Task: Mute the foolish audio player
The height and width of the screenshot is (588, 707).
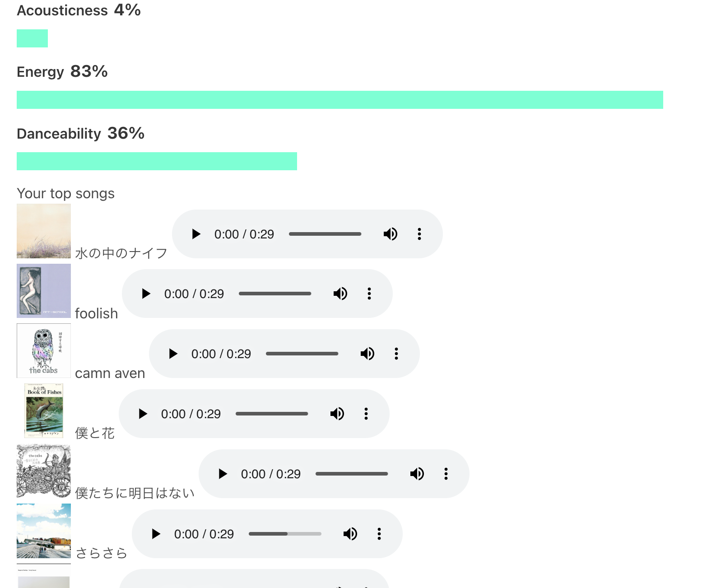Action: click(340, 294)
